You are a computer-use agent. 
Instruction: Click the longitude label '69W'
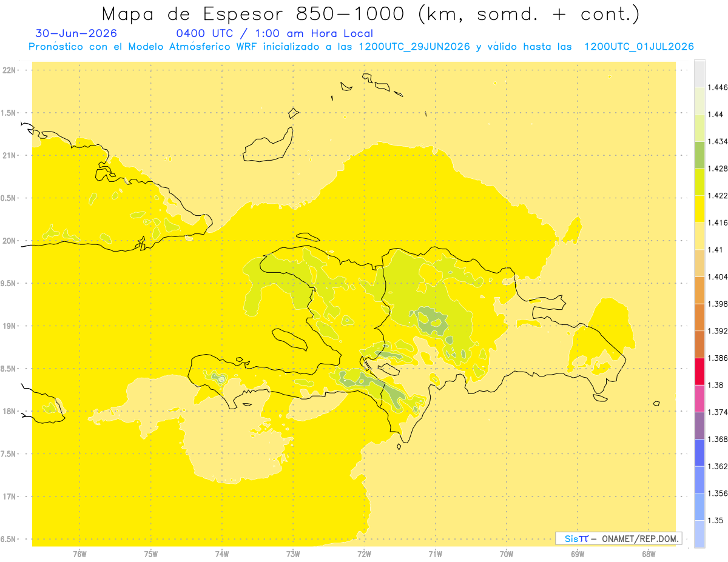click(578, 554)
